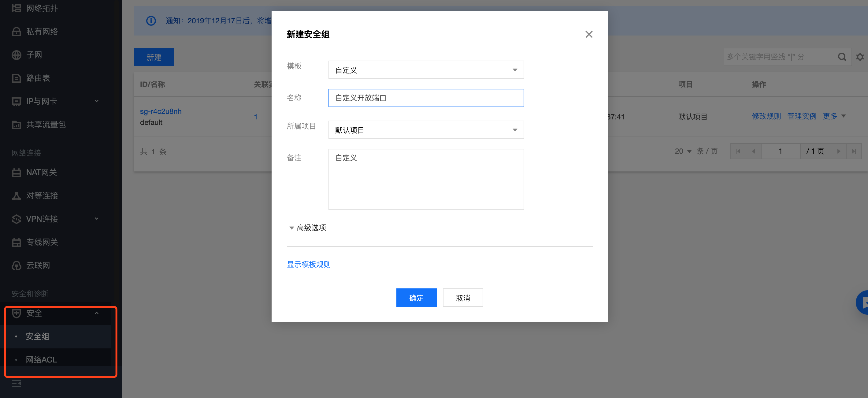Click into the 备注 text area

[426, 179]
